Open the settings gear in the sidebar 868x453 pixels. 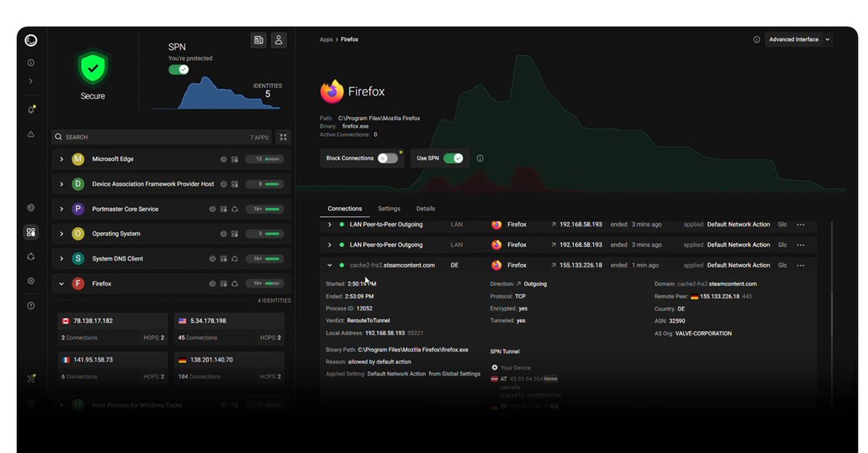coord(30,281)
